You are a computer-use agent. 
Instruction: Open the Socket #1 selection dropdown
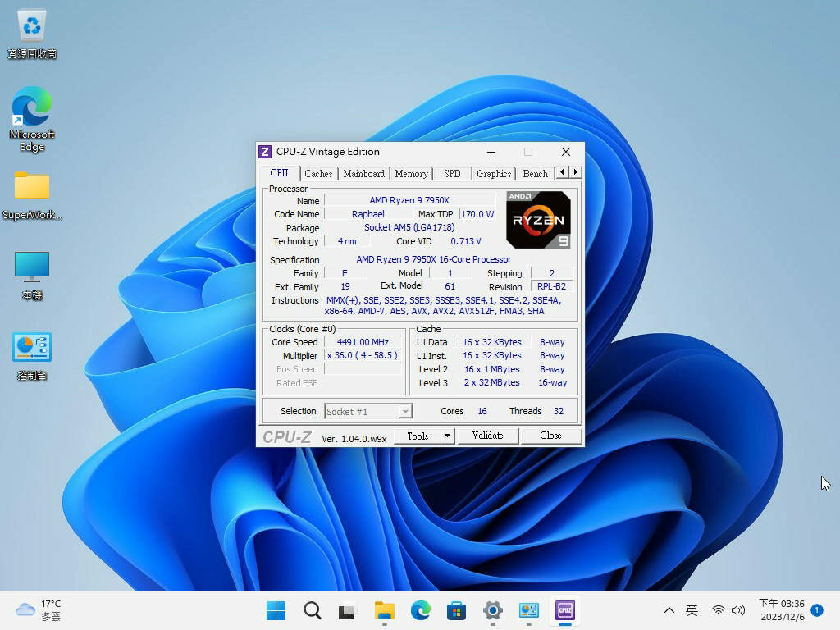coord(404,411)
